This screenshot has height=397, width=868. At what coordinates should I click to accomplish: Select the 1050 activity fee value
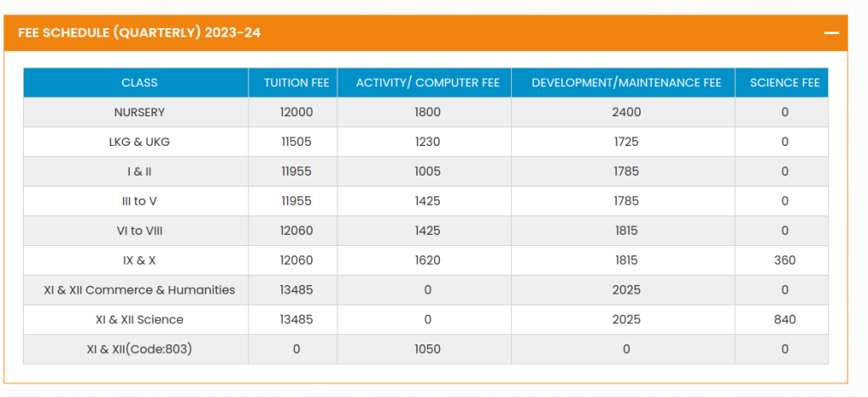[428, 349]
